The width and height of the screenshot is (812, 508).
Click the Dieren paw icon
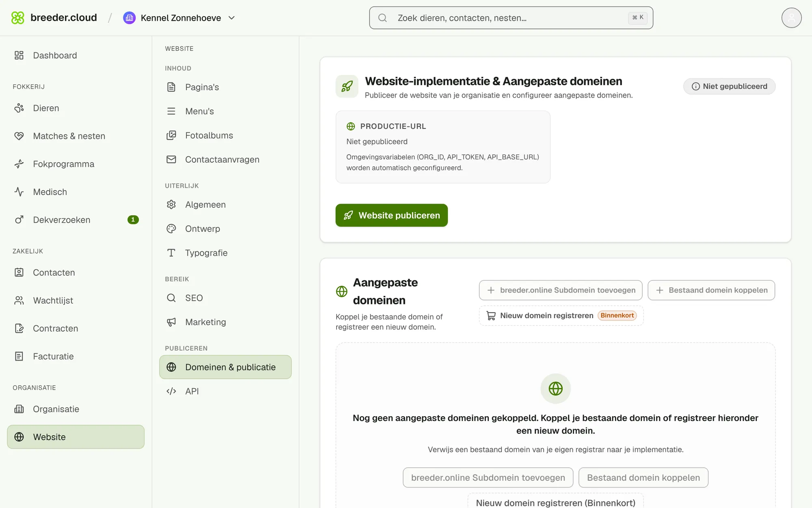click(19, 108)
